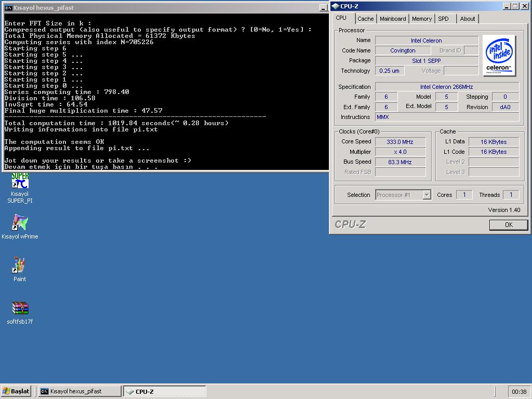Click the Total computation time line

[116, 123]
